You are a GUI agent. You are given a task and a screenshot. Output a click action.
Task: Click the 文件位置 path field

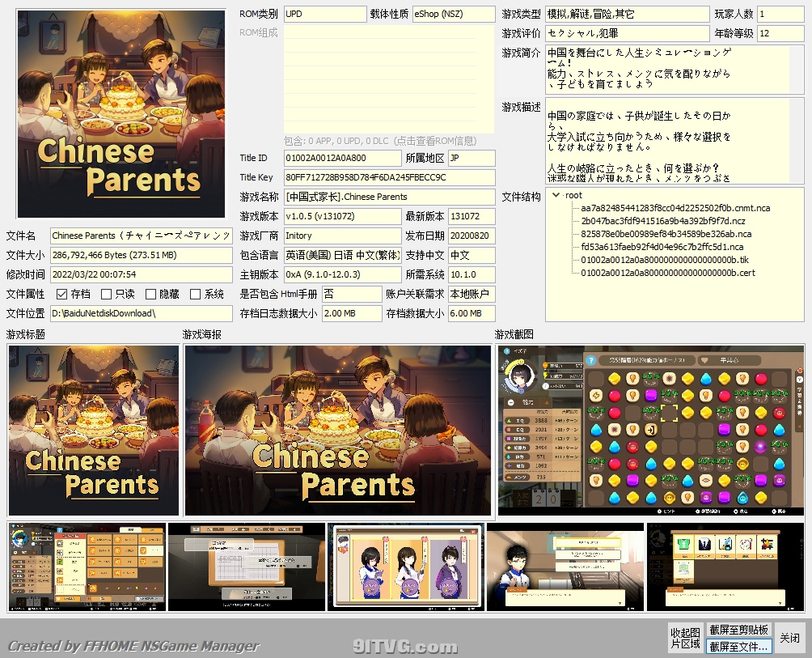[x=142, y=313]
